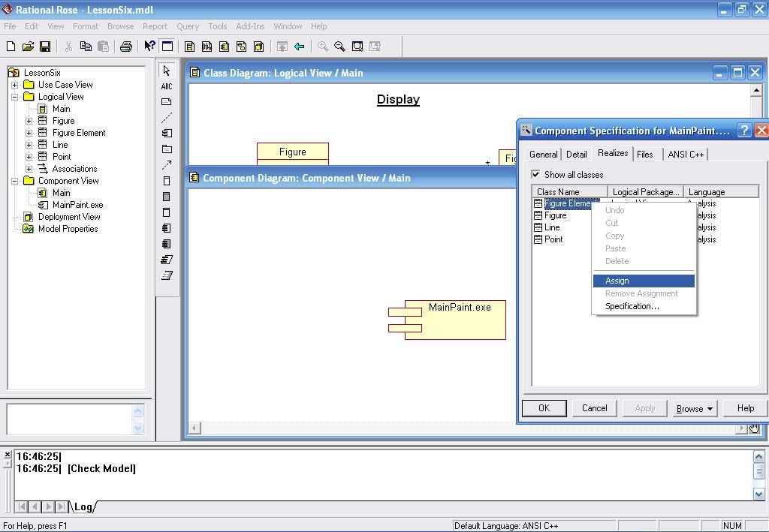769x532 pixels.
Task: Click the Class Name column header
Action: [x=570, y=192]
